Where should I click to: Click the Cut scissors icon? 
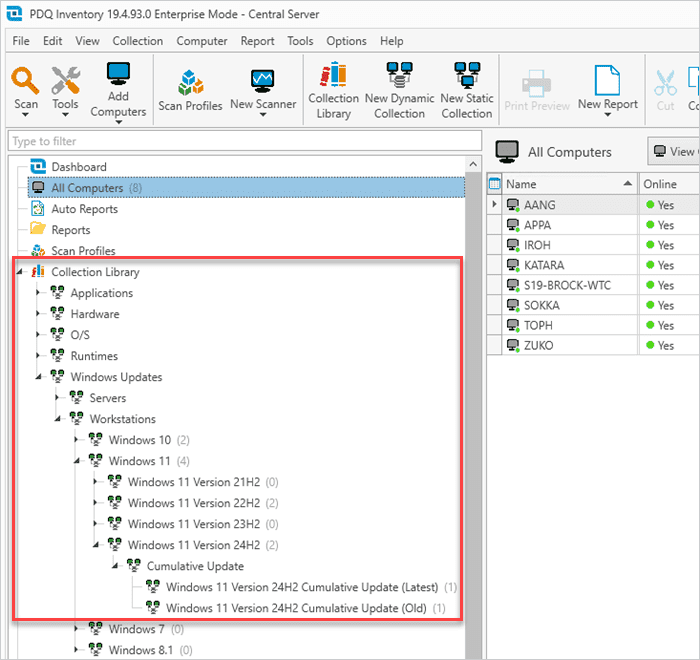(665, 83)
